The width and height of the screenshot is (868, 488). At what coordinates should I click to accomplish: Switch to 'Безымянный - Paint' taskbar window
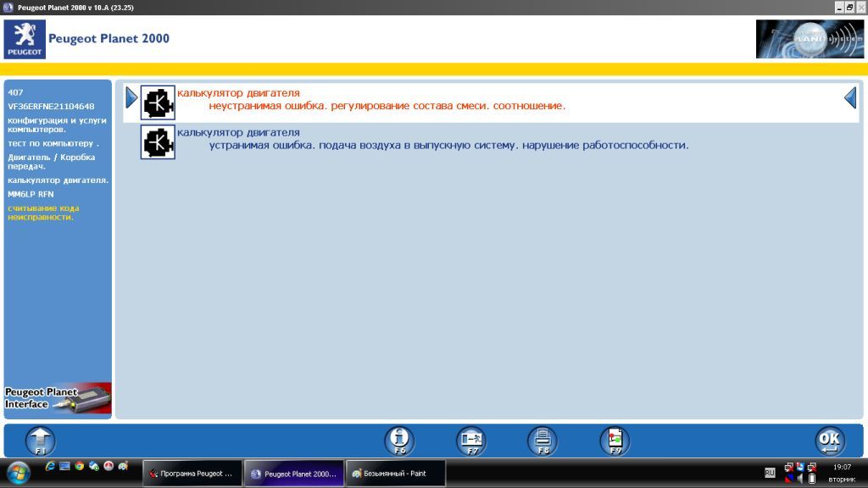[x=396, y=474]
